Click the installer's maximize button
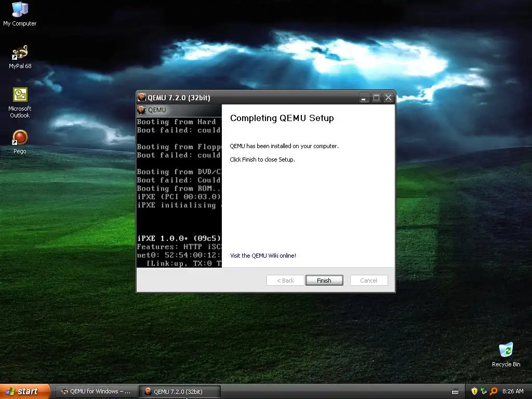Image resolution: width=532 pixels, height=399 pixels. 376,98
